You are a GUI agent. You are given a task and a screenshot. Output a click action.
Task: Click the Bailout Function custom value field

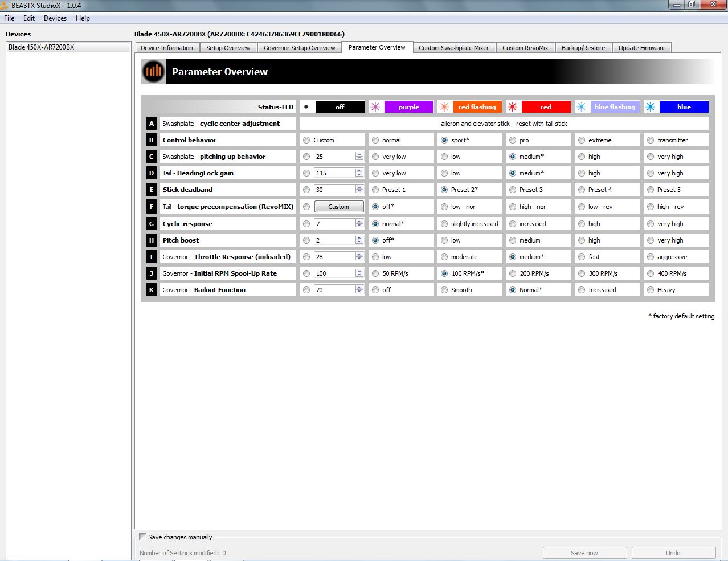(x=335, y=290)
